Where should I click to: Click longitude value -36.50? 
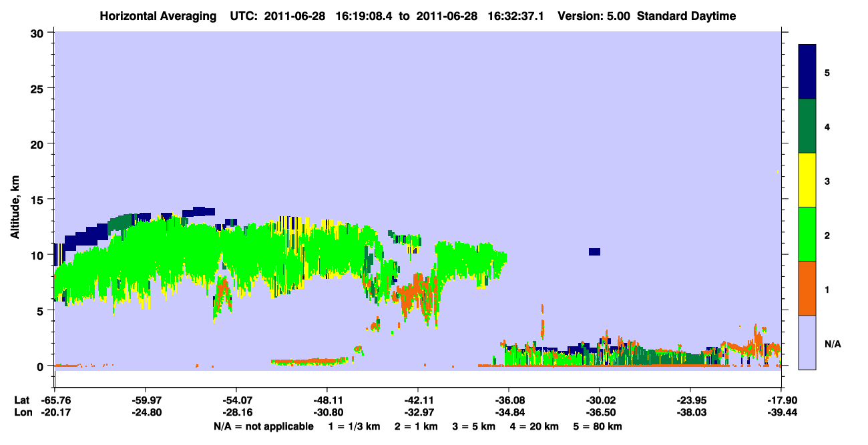[x=600, y=413]
